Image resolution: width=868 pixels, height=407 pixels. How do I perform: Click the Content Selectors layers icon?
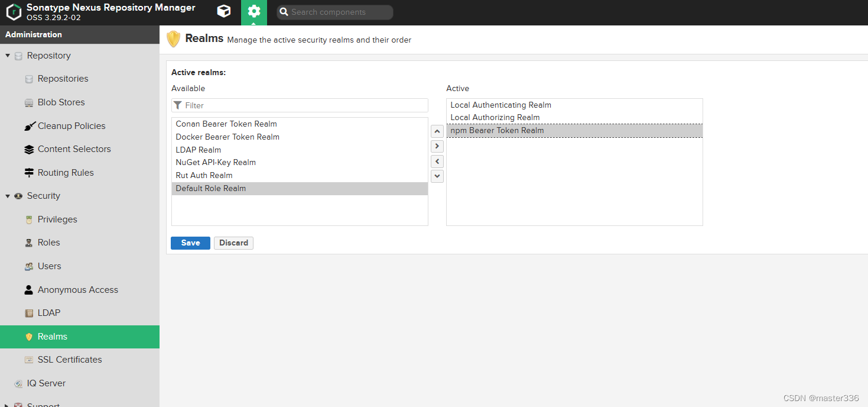pyautogui.click(x=29, y=149)
